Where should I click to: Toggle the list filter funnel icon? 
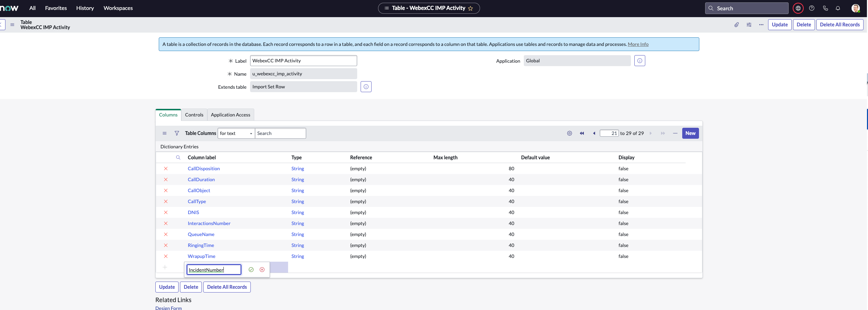177,133
